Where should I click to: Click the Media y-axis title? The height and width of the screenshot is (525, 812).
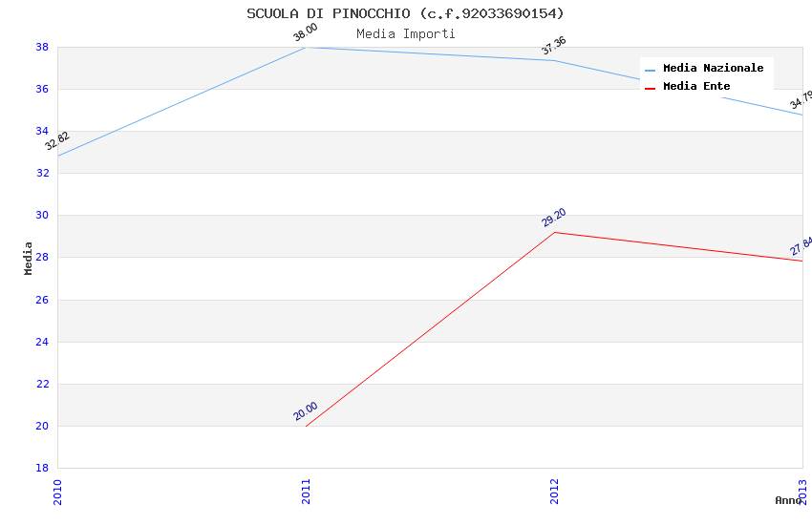click(29, 258)
